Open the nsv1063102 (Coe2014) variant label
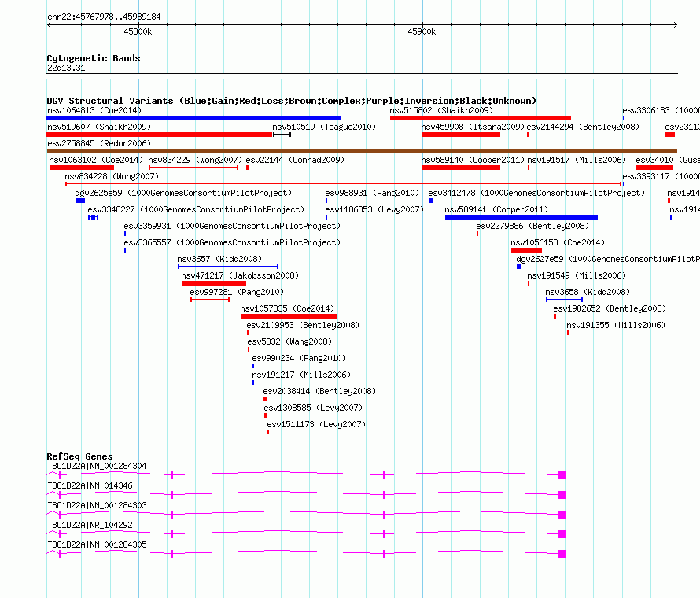Image resolution: width=700 pixels, height=598 pixels. [x=96, y=160]
